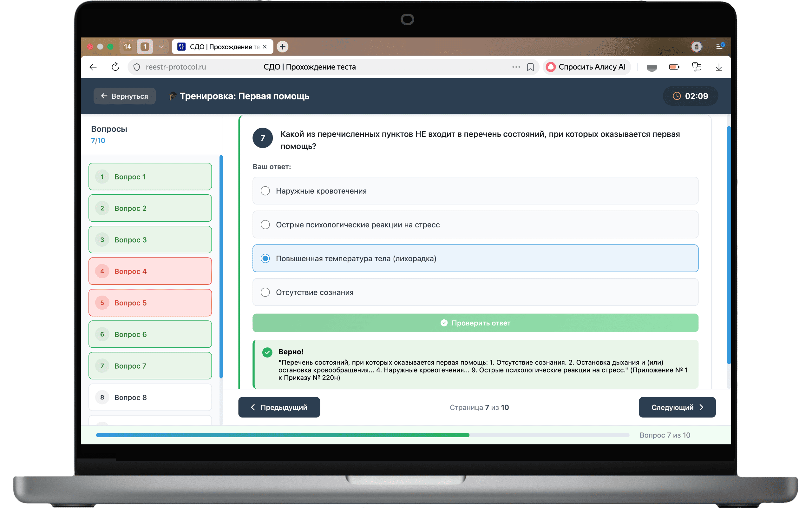
Task: Open the browser profile avatar
Action: click(x=696, y=46)
